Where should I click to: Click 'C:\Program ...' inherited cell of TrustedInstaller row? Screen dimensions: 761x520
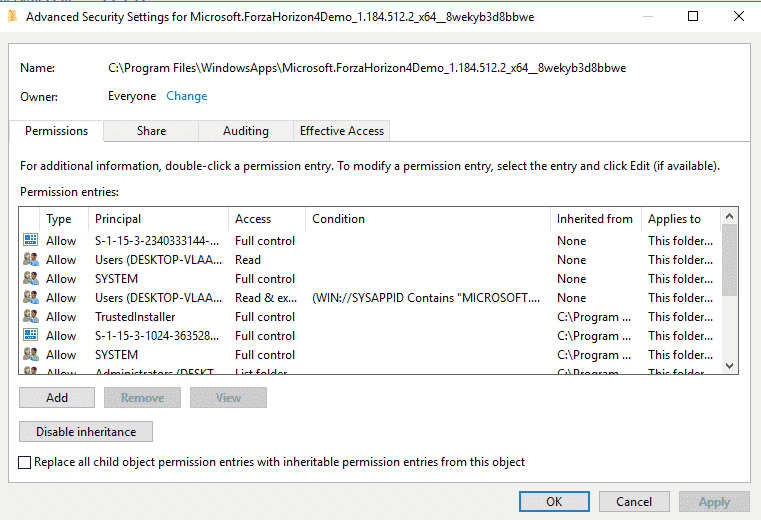594,317
